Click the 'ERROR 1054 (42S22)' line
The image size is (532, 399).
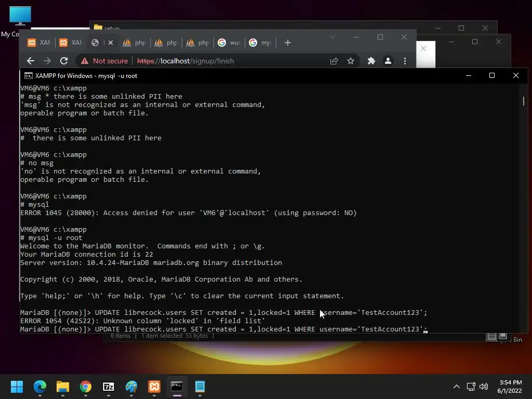pos(142,321)
